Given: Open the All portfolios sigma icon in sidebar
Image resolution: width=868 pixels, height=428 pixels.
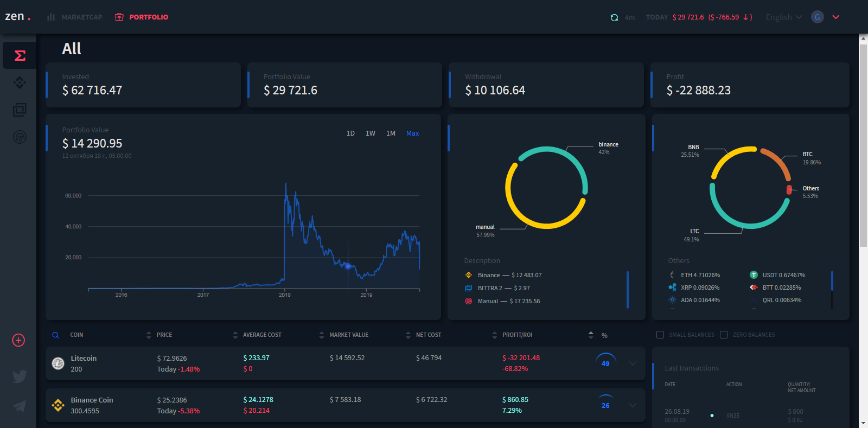Looking at the screenshot, I should (20, 56).
